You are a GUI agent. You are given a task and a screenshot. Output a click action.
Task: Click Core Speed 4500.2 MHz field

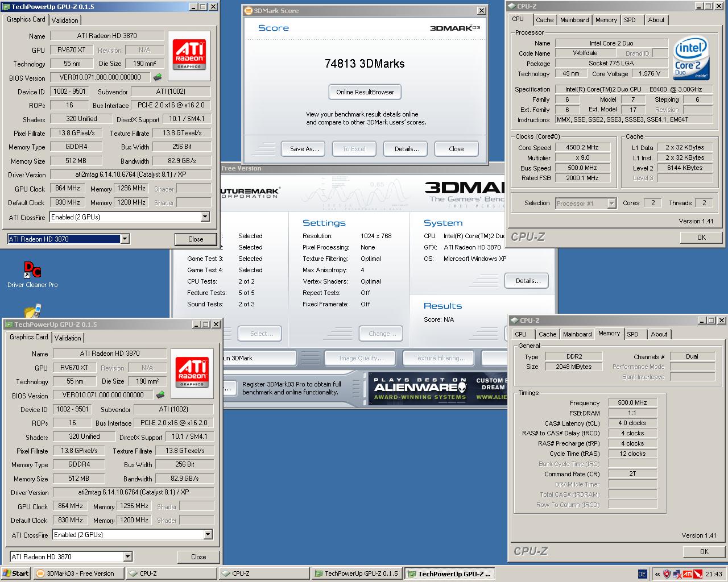582,148
